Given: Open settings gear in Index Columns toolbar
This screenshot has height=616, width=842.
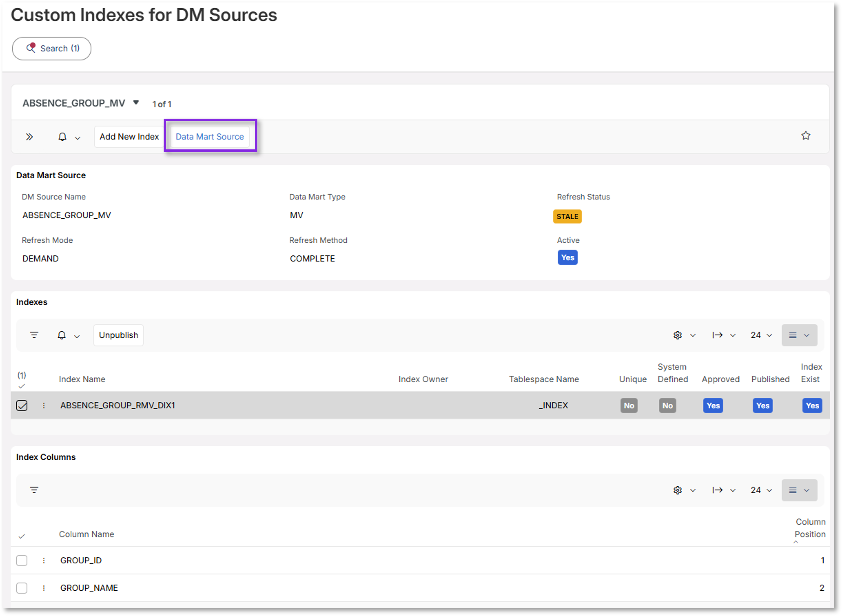Looking at the screenshot, I should [678, 490].
